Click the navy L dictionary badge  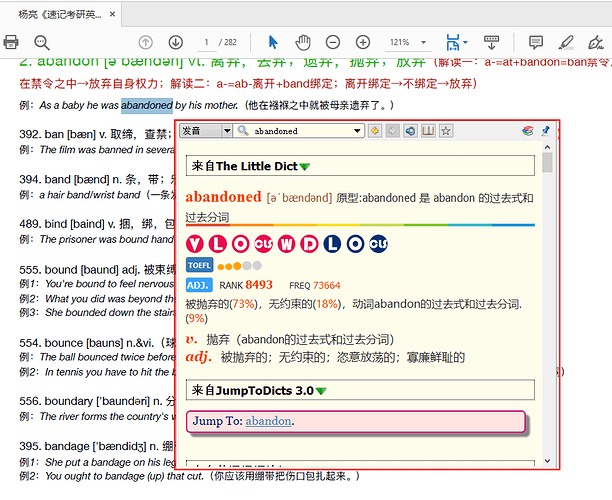click(x=332, y=244)
